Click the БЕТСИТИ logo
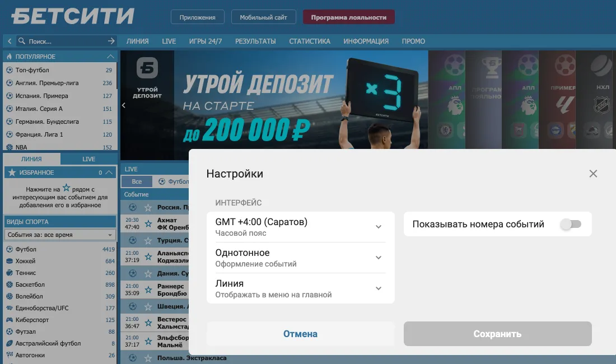616x364 pixels. tap(73, 16)
